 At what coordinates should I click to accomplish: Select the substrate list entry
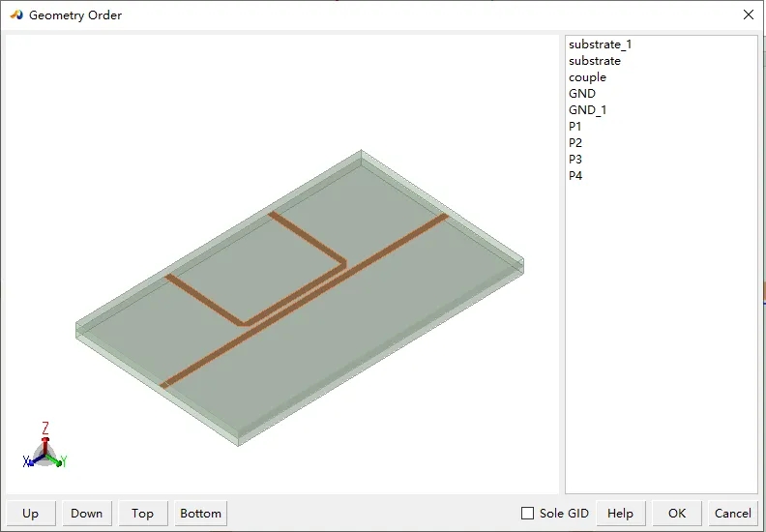point(595,61)
